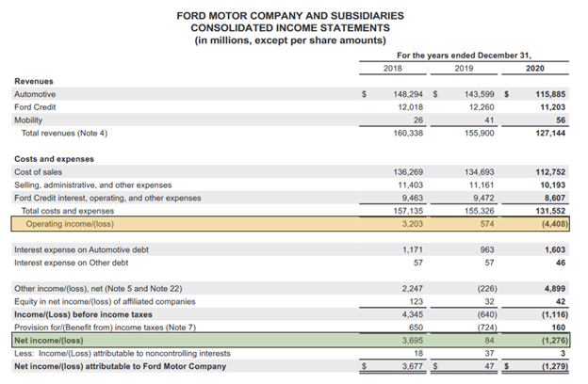The height and width of the screenshot is (384, 588).
Task: Click 'Interest expense on Automotive debt' label
Action: [81, 249]
